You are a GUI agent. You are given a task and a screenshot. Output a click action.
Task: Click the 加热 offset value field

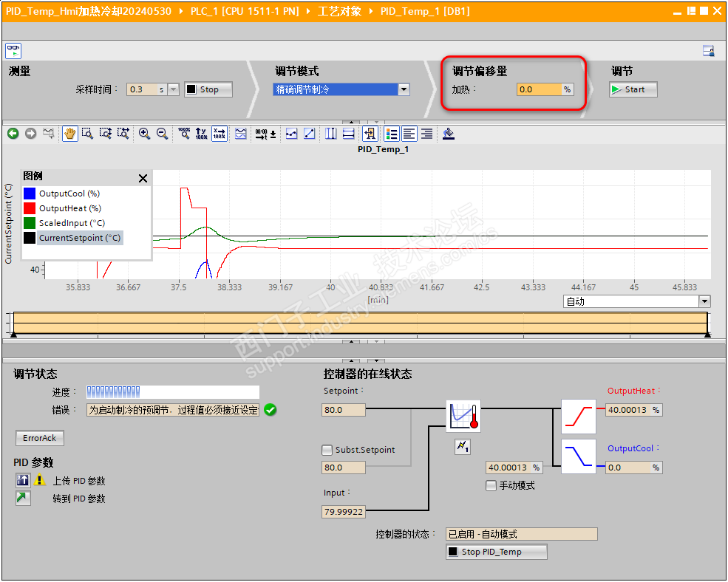click(x=539, y=89)
